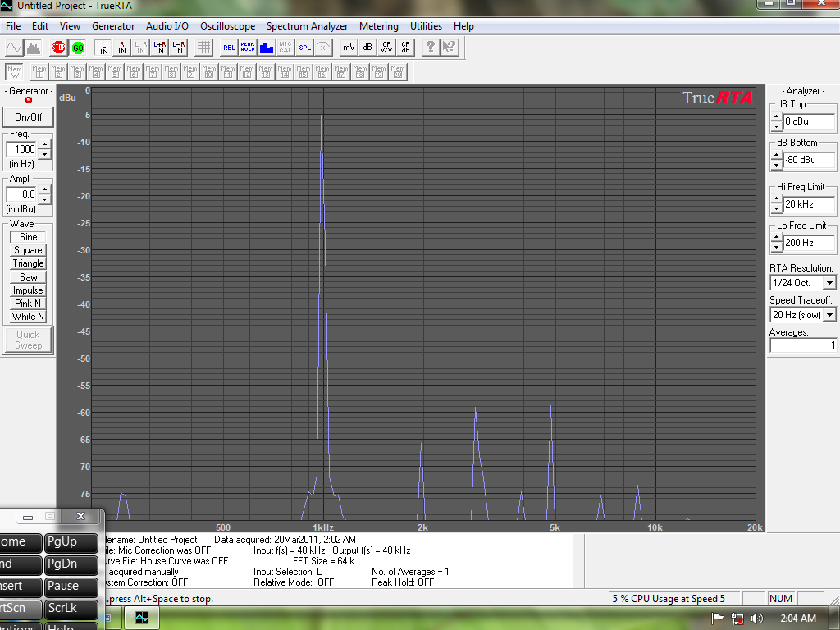Open the Utilities menu
Image resolution: width=840 pixels, height=630 pixels.
426,26
